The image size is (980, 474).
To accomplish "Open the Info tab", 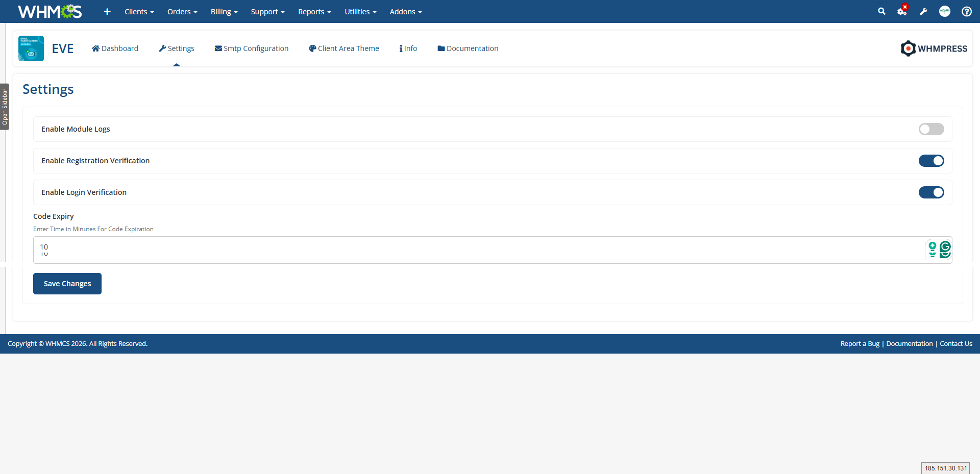I will (408, 48).
